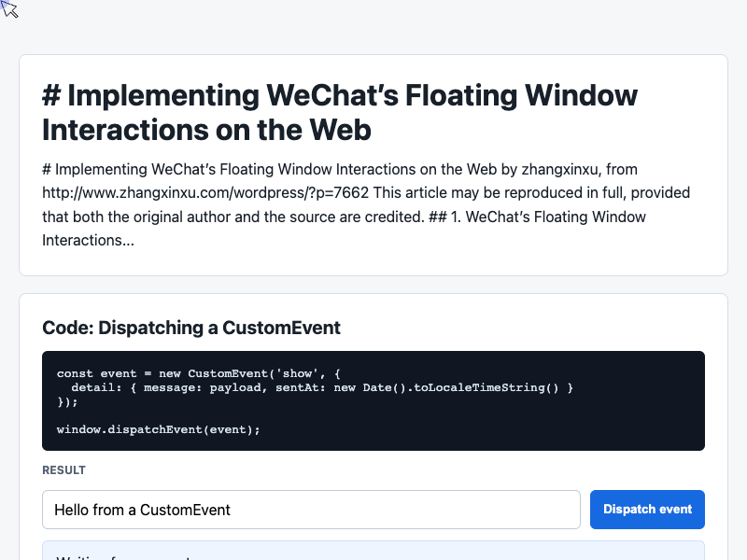Viewport: 747px width, 560px height.
Task: Click the article summary paragraph mentioning zhangxinxu
Action: pyautogui.click(x=366, y=204)
